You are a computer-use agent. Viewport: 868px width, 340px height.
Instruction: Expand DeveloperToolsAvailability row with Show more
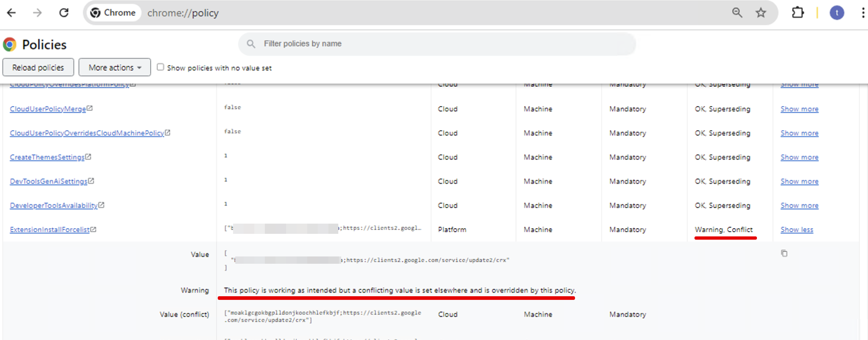coord(799,205)
